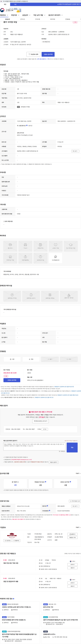Open the 컴퓨터활용능력 2급 training recommendation
81x644 pixels.
pos(60,620)
